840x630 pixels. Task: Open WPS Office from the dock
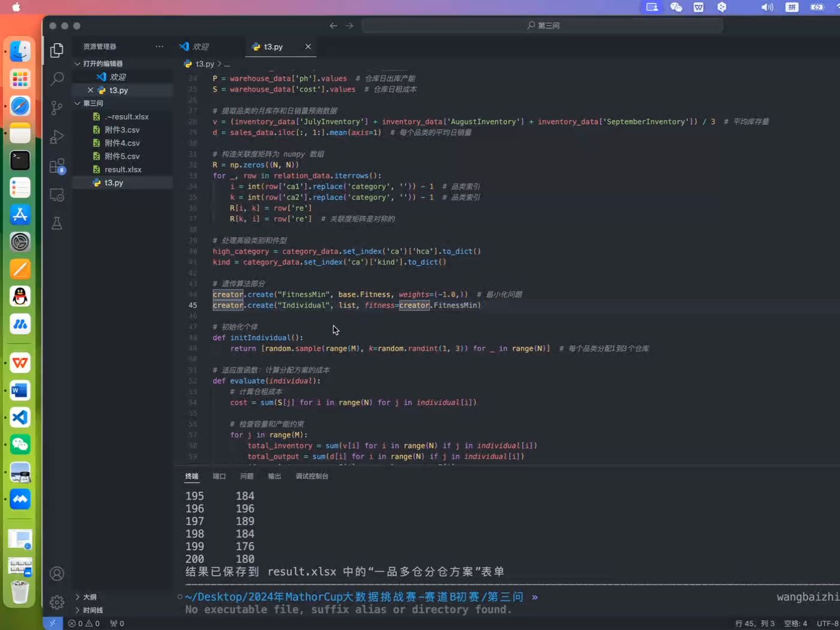click(x=20, y=363)
